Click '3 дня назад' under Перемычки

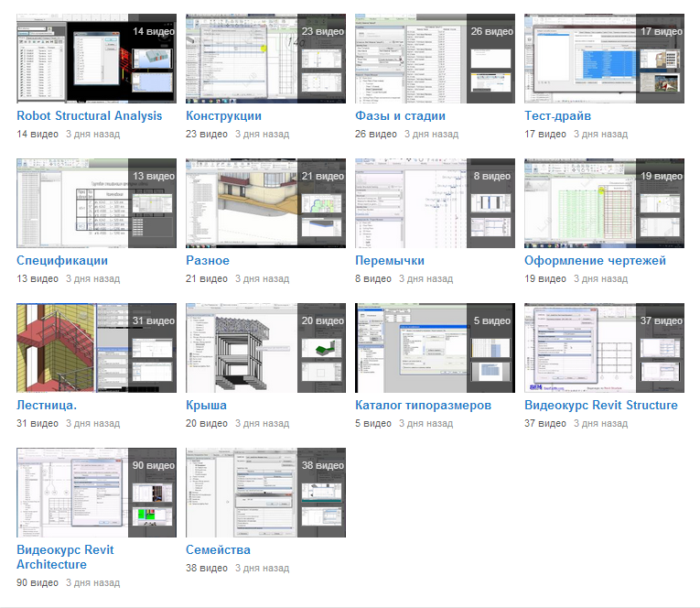[425, 278]
